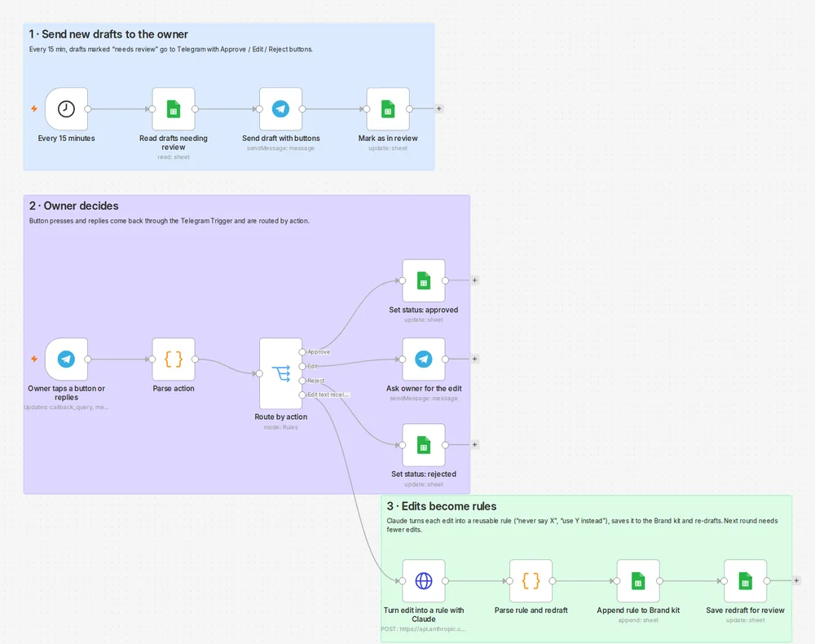Viewport: 815px width, 644px height.
Task: Select the Route by action switch node
Action: (280, 373)
